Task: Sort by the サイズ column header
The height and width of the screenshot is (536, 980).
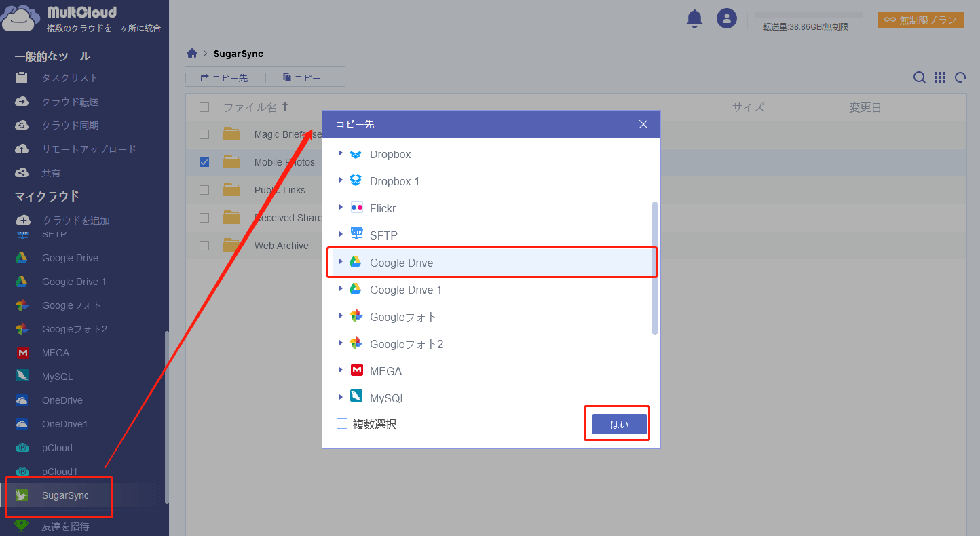Action: 748,107
